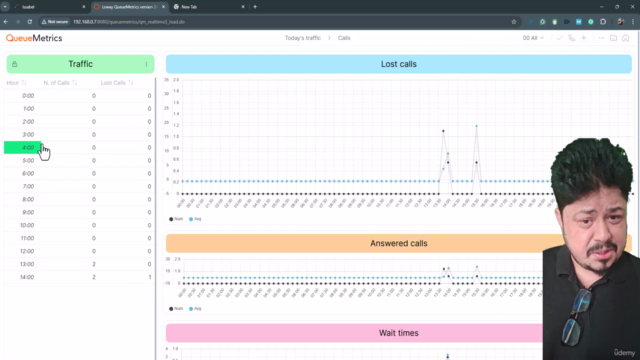The image size is (640, 360).
Task: Select the 0:00 hour row
Action: tap(78, 96)
